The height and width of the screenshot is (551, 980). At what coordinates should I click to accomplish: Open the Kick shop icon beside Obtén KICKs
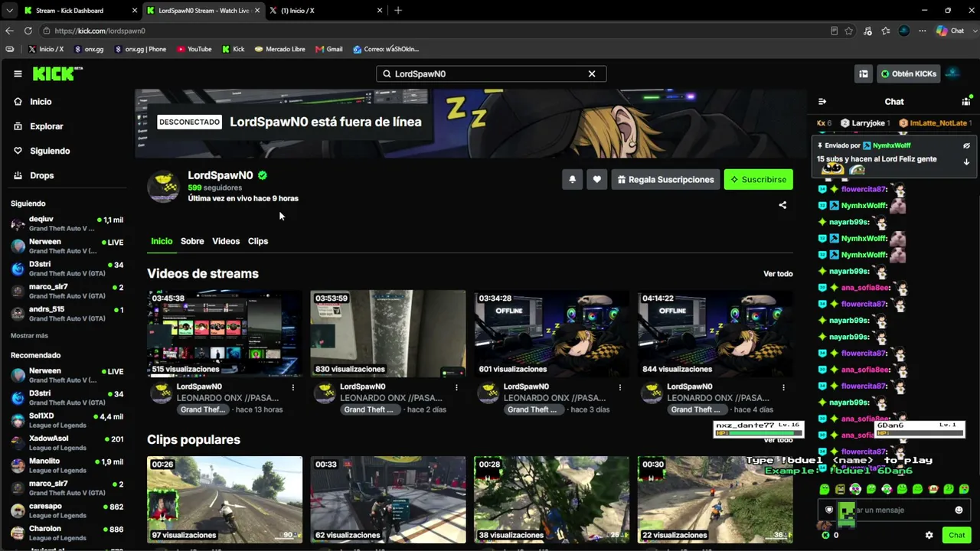[x=864, y=73]
